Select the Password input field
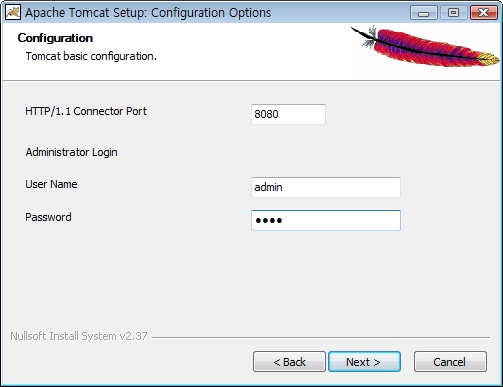This screenshot has width=503, height=387. coord(326,220)
